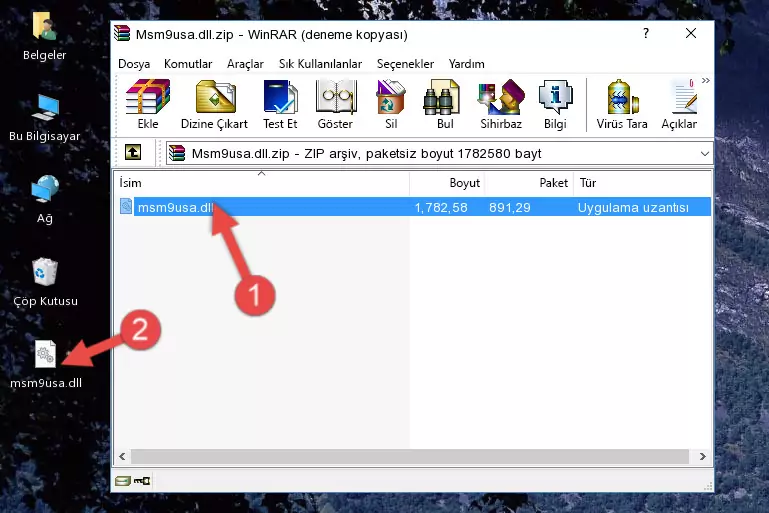Click the help question mark button
Image resolution: width=769 pixels, height=513 pixels.
pos(646,33)
